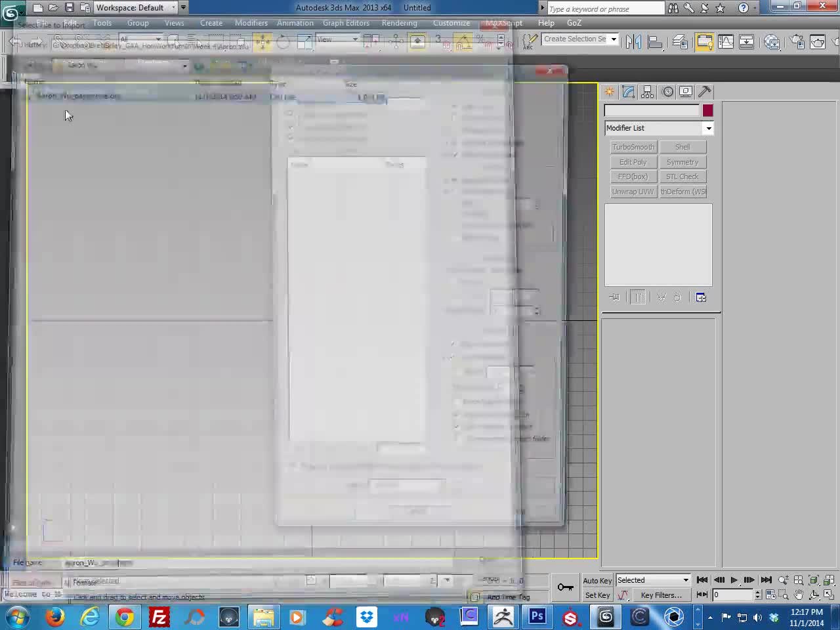Click the Orbit viewport icon
The image size is (840, 630).
click(814, 595)
